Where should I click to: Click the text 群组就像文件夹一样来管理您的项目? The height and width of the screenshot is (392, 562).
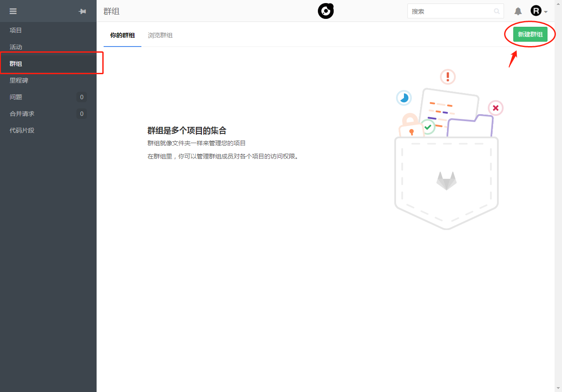[197, 143]
